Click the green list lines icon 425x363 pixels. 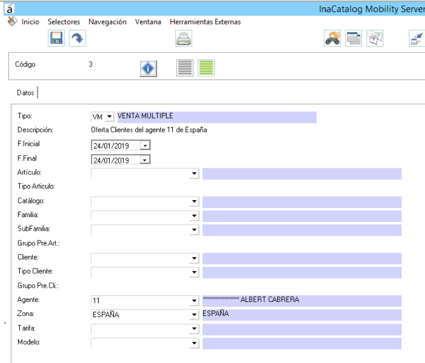coord(206,68)
